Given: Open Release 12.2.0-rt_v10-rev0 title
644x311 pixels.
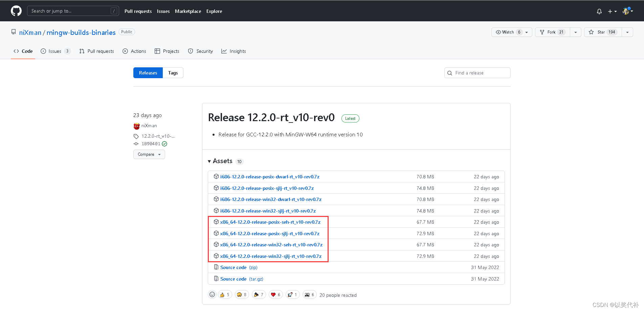Looking at the screenshot, I should (271, 117).
